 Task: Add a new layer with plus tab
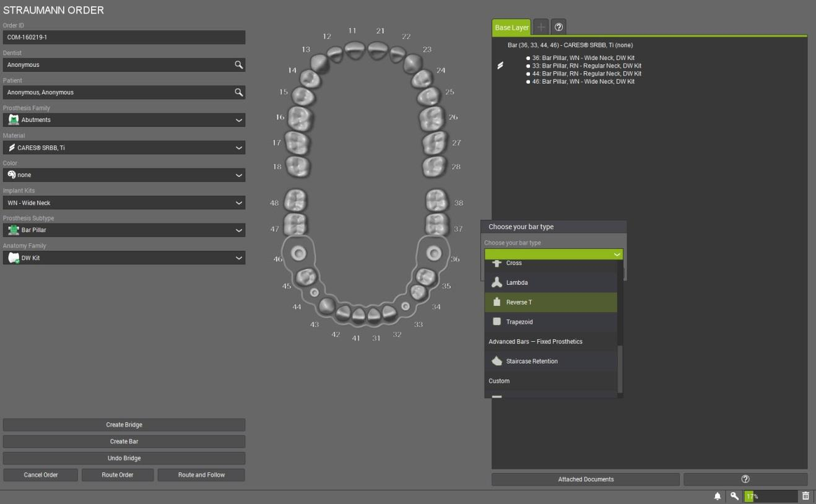tap(541, 27)
